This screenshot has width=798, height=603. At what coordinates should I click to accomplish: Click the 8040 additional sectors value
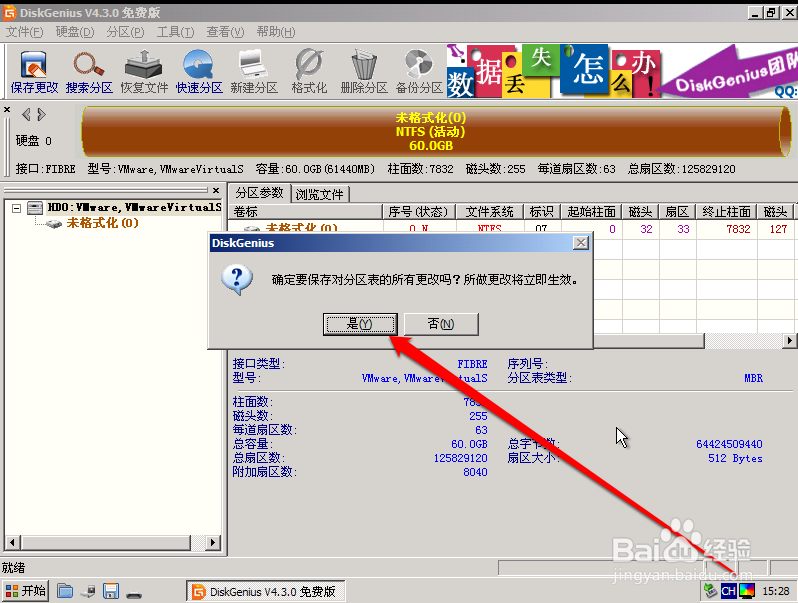coord(475,472)
